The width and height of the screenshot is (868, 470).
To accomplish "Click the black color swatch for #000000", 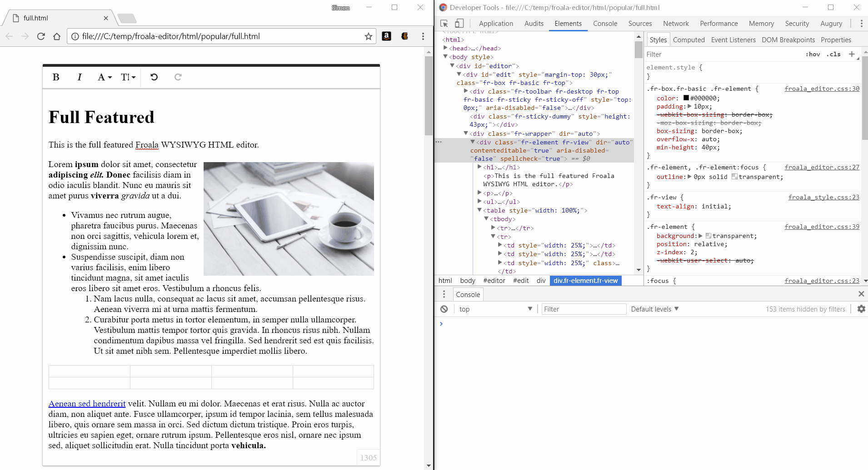I will click(x=686, y=98).
